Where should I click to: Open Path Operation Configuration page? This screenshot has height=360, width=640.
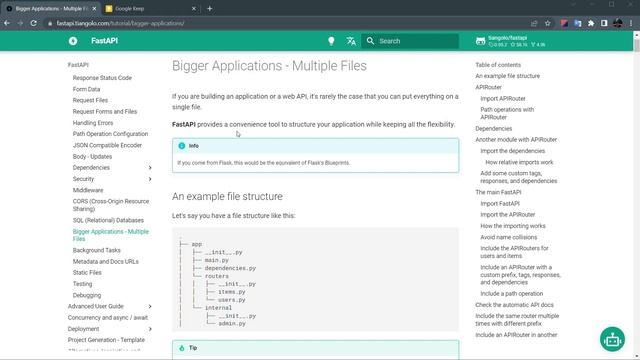[110, 134]
